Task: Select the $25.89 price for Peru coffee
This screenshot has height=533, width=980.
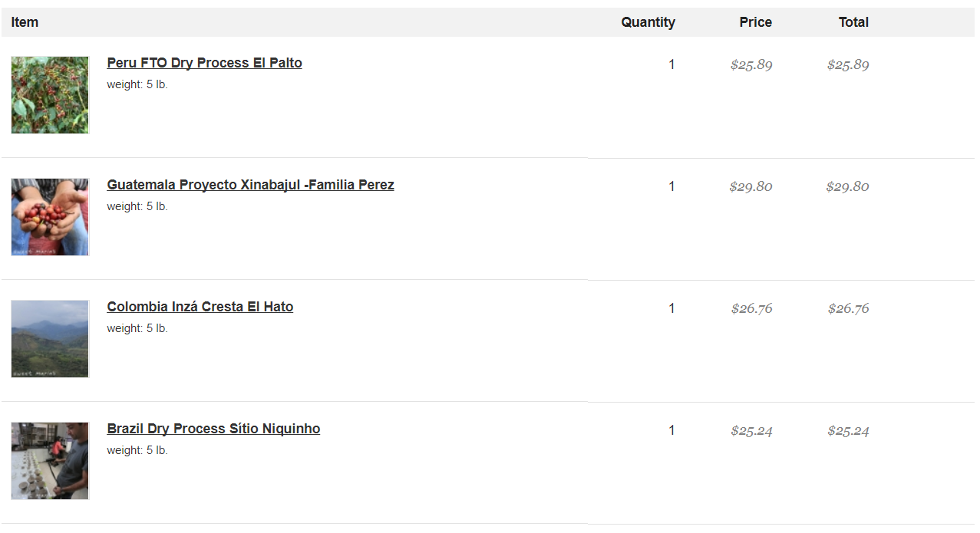Action: pos(751,64)
